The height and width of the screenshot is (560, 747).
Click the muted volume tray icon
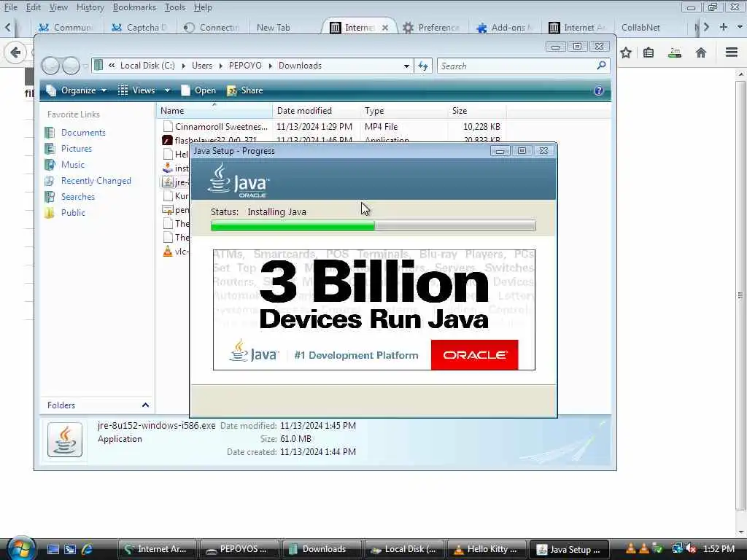tap(692, 549)
